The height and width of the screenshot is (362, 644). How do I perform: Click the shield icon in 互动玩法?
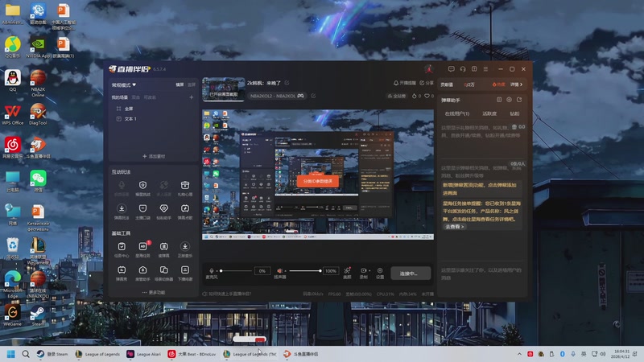pyautogui.click(x=142, y=186)
